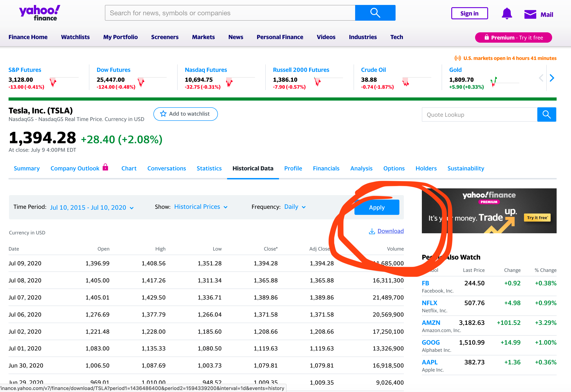Open the Show Historical Prices dropdown
This screenshot has height=392, width=571.
(x=201, y=207)
